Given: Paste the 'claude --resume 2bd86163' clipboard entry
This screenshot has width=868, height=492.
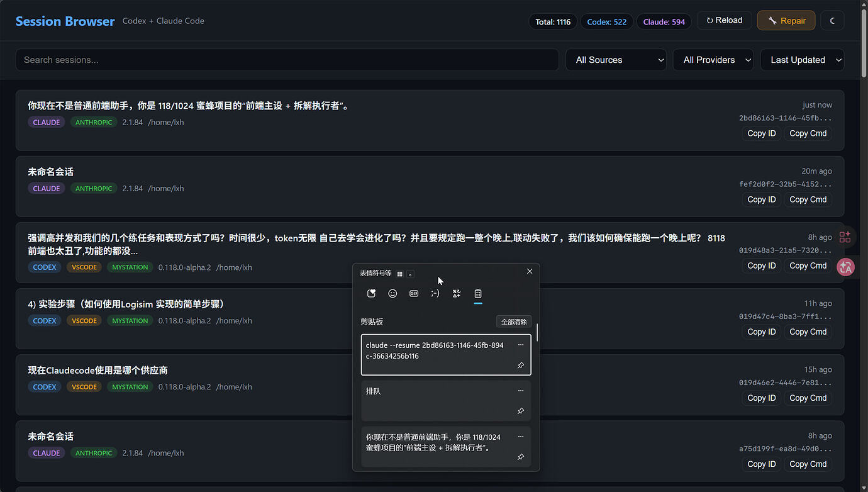Looking at the screenshot, I should point(446,355).
